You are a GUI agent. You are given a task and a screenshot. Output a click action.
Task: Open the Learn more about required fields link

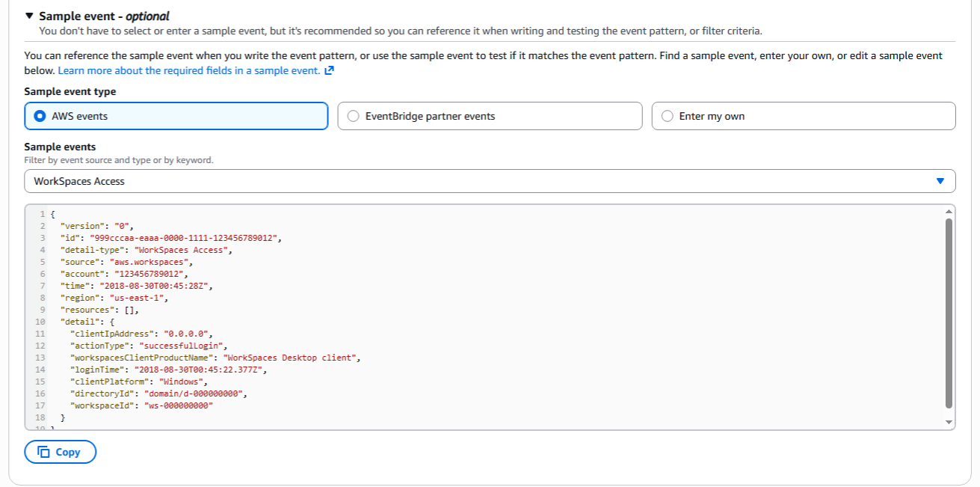[x=188, y=70]
